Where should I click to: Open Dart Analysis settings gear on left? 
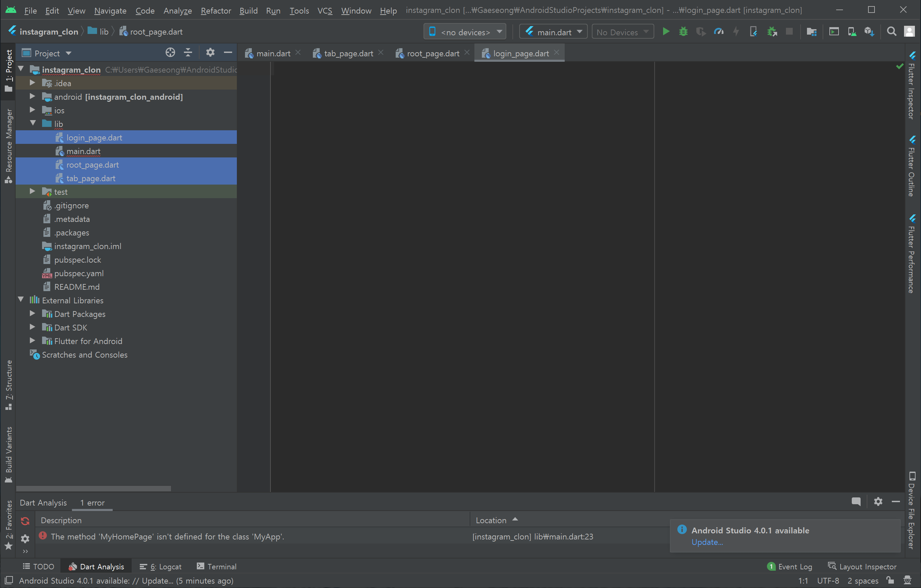[25, 539]
